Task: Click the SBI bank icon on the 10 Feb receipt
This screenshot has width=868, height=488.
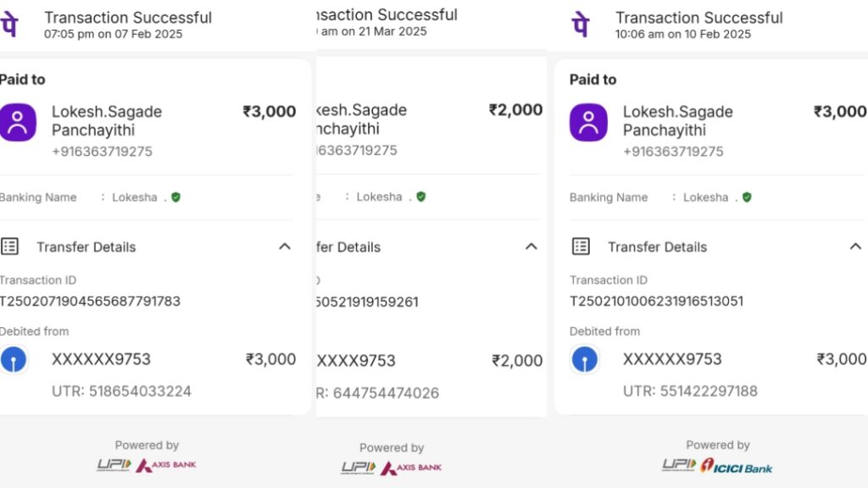Action: tap(584, 359)
